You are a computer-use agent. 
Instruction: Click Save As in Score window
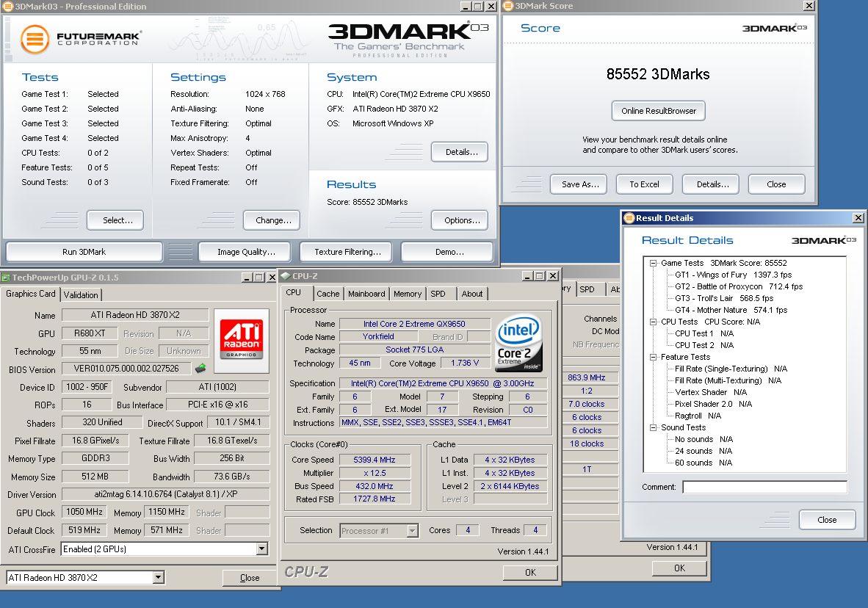pos(580,184)
